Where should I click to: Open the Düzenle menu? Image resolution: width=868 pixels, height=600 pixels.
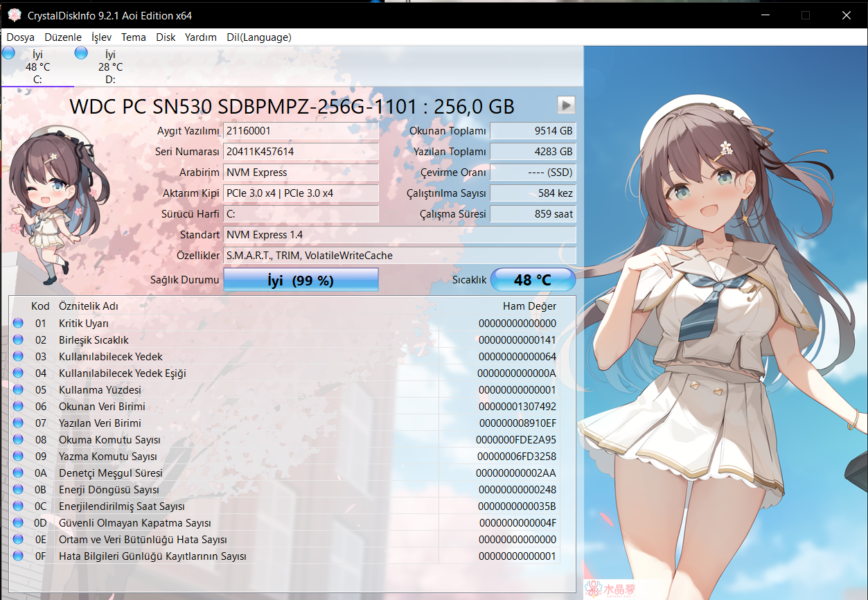pyautogui.click(x=63, y=37)
